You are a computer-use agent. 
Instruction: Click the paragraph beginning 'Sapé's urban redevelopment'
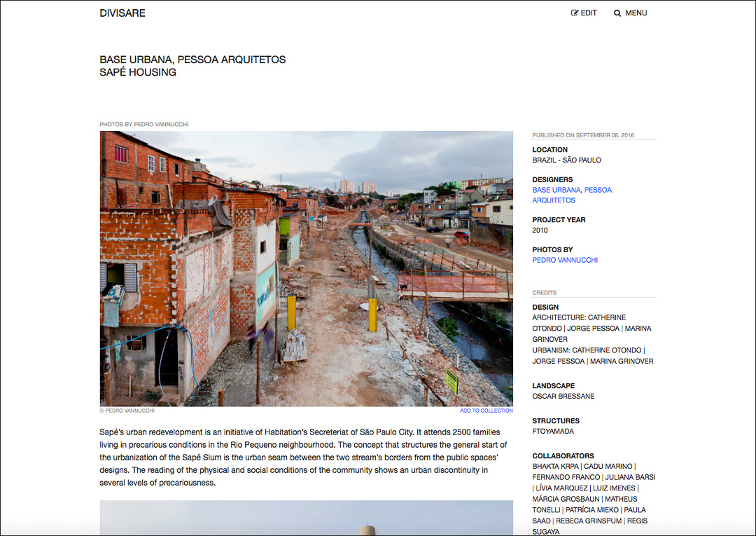click(x=303, y=458)
